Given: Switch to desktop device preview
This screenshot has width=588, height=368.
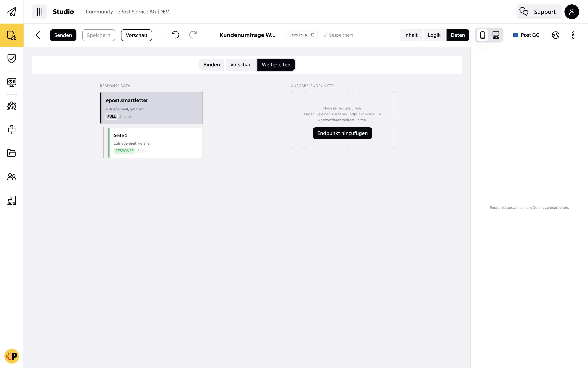Looking at the screenshot, I should click(496, 35).
